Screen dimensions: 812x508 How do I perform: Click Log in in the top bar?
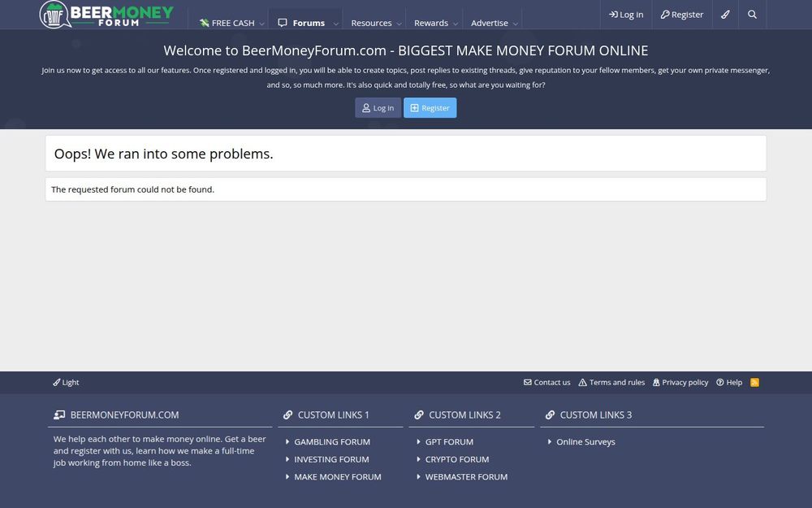pyautogui.click(x=626, y=15)
